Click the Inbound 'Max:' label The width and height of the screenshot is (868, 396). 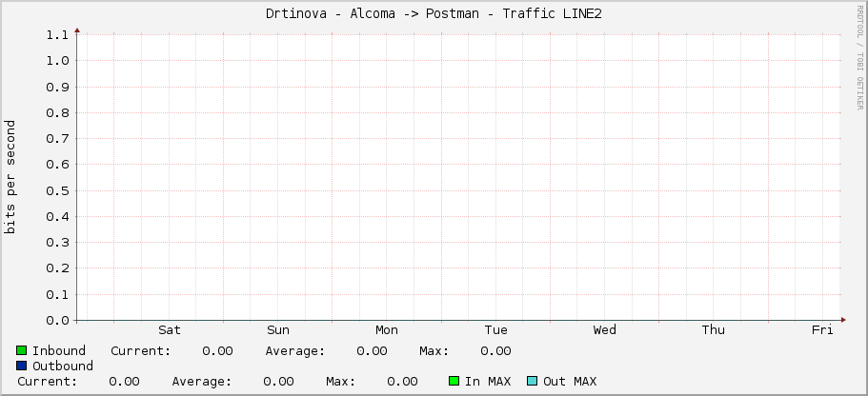click(434, 350)
